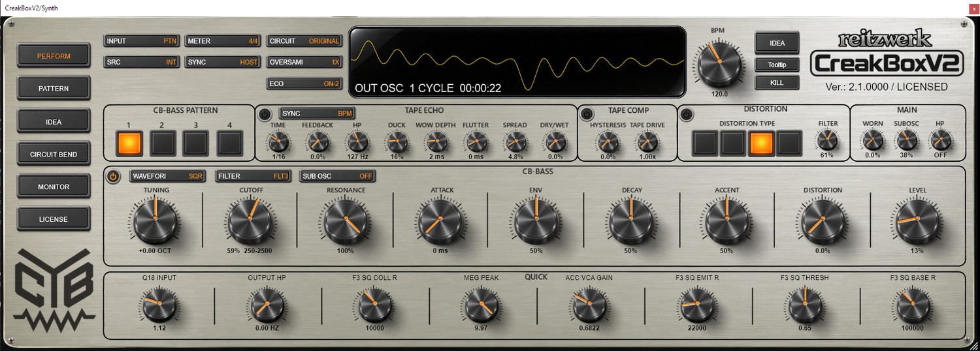Open the WAVEFORM SQR selector

(168, 176)
